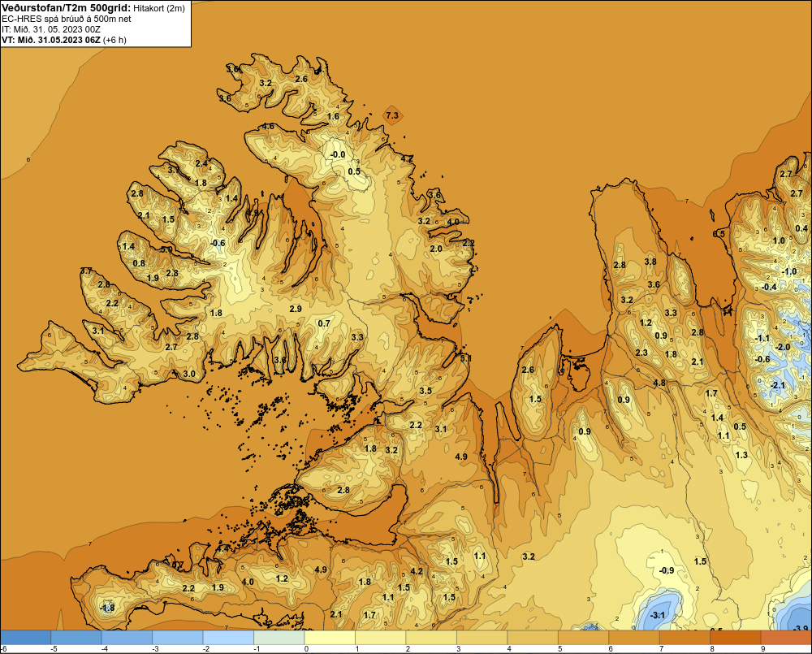Pick the legend color between 8 and 9

(736, 637)
